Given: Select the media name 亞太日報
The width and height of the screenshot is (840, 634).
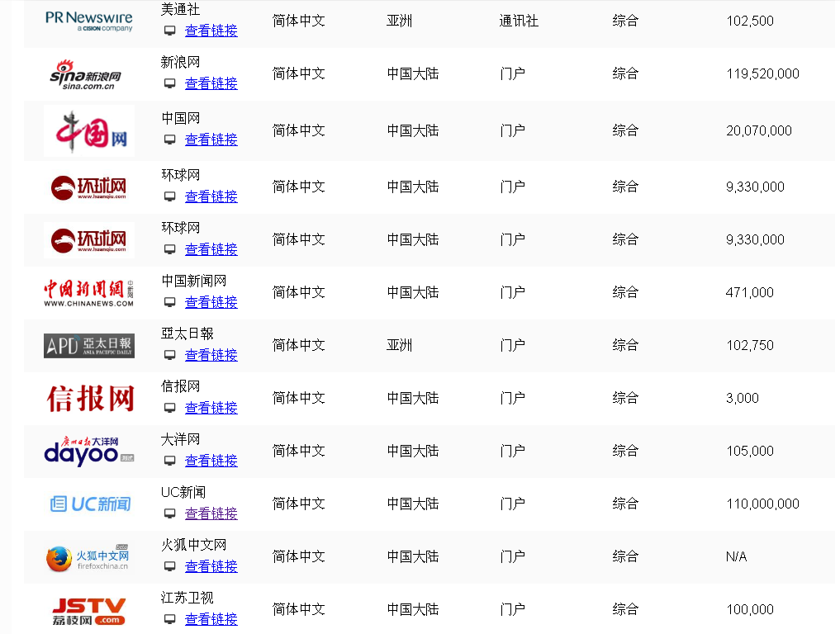Looking at the screenshot, I should click(187, 334).
